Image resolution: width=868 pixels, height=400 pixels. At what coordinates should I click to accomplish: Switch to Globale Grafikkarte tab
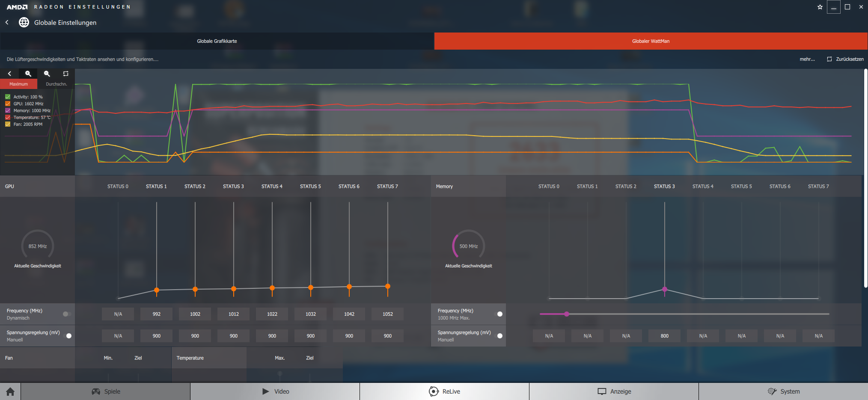217,41
